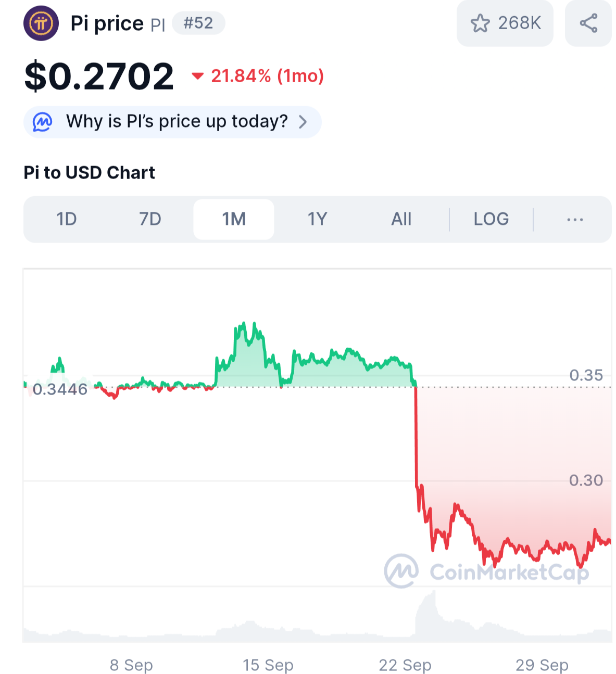Expand the chevron beside price question
Screen dimensions: 616x674
coord(303,122)
